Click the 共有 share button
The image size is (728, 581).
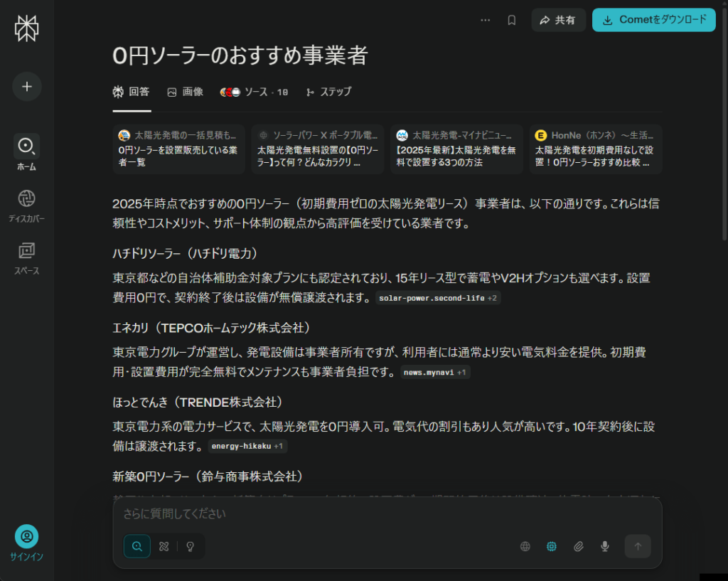pos(558,21)
